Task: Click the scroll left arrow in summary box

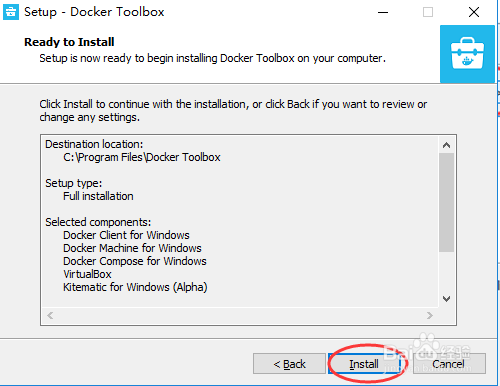Action: [50, 315]
